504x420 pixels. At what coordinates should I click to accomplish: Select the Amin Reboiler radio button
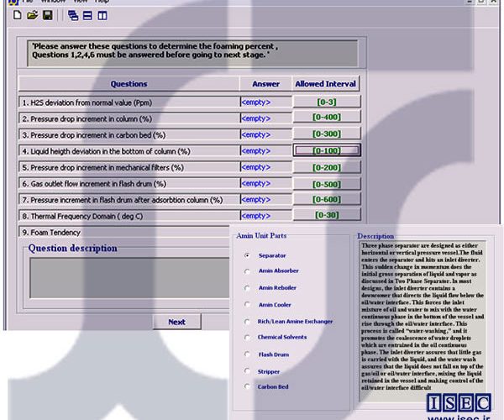(247, 288)
